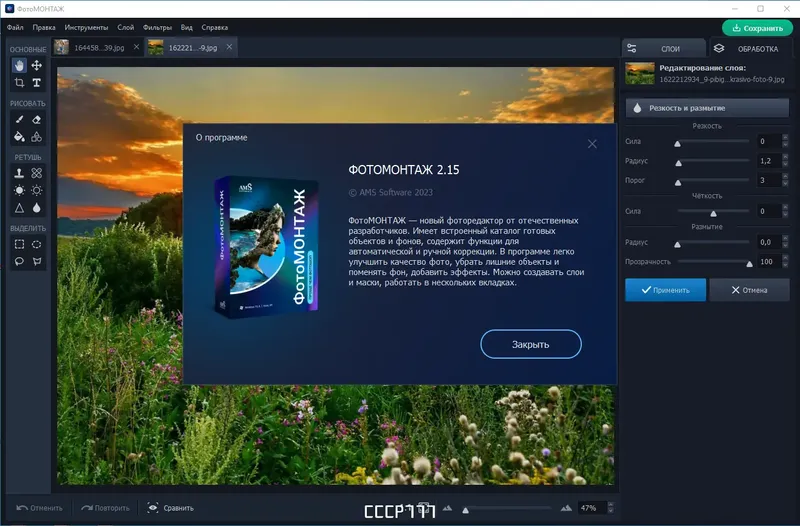Click the Сравнить compare button
The width and height of the screenshot is (800, 526).
pos(170,508)
